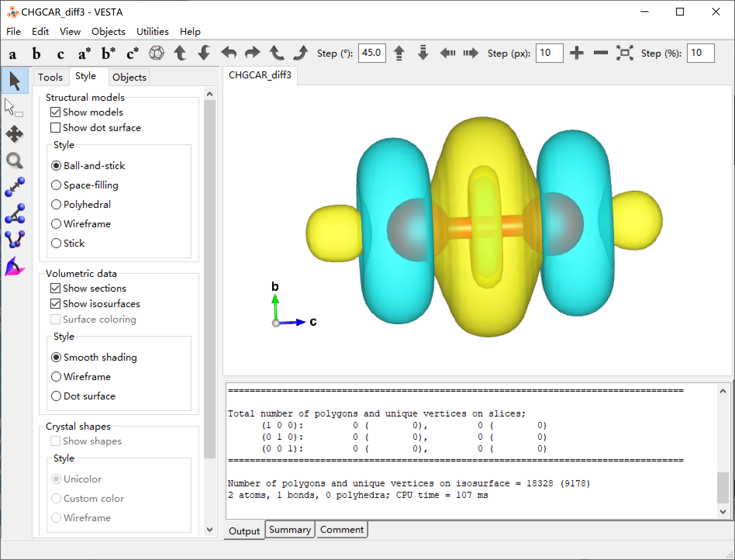This screenshot has height=560, width=735.
Task: Select Polyhedral structural style
Action: point(56,205)
